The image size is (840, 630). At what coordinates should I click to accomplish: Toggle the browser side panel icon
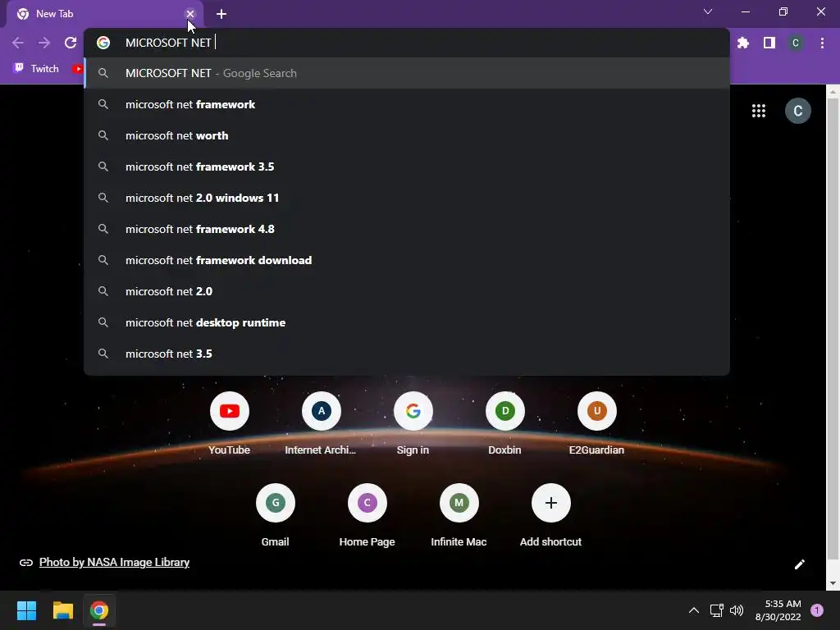point(769,43)
